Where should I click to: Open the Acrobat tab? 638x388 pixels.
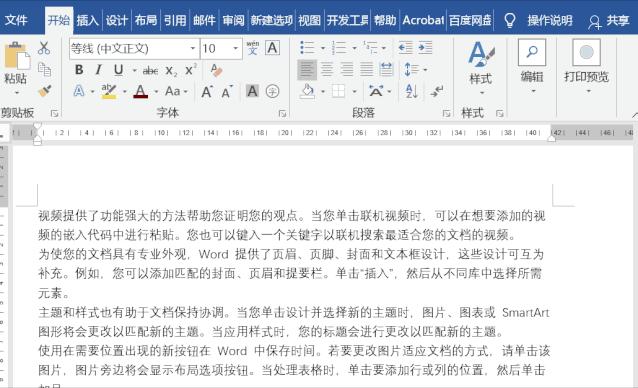[423, 20]
